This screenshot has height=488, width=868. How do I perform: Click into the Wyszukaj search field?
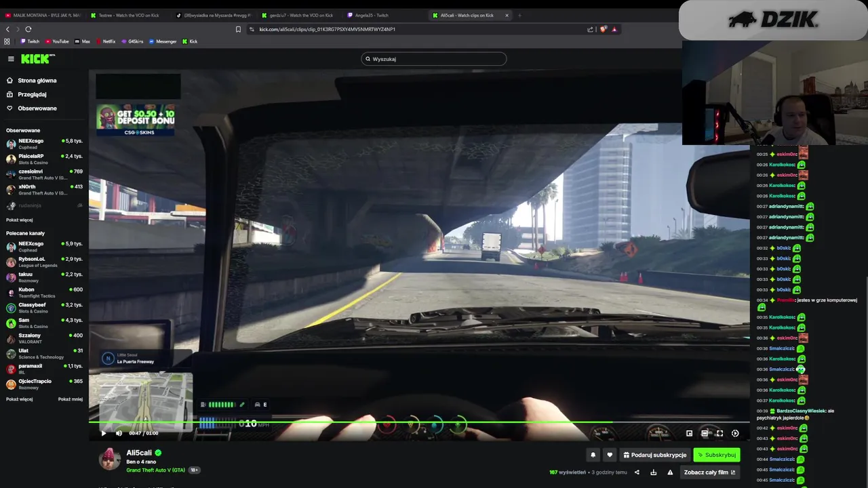pos(434,59)
